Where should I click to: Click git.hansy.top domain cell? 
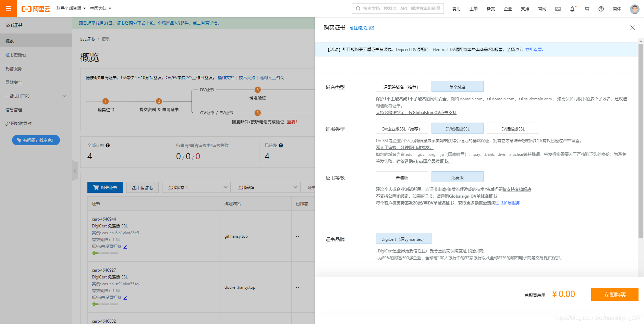click(x=236, y=236)
